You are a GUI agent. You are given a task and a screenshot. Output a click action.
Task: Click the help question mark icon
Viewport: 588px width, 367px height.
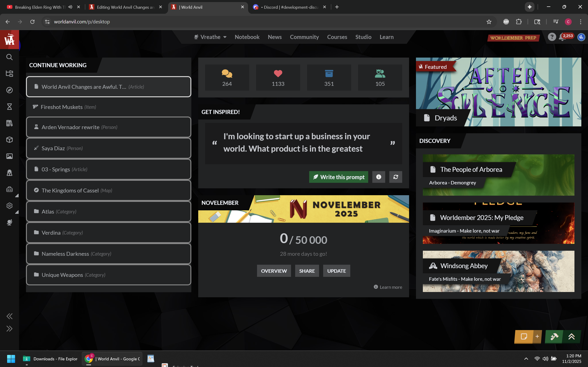pyautogui.click(x=551, y=37)
